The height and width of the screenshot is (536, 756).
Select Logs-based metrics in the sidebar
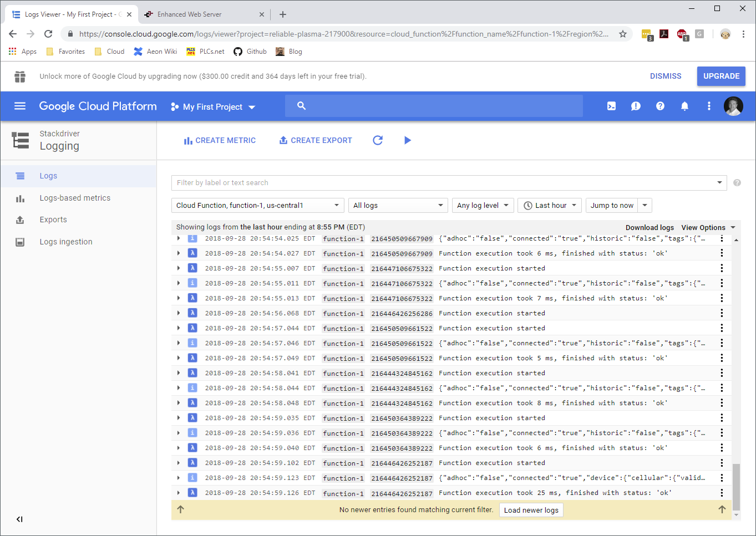tap(78, 198)
